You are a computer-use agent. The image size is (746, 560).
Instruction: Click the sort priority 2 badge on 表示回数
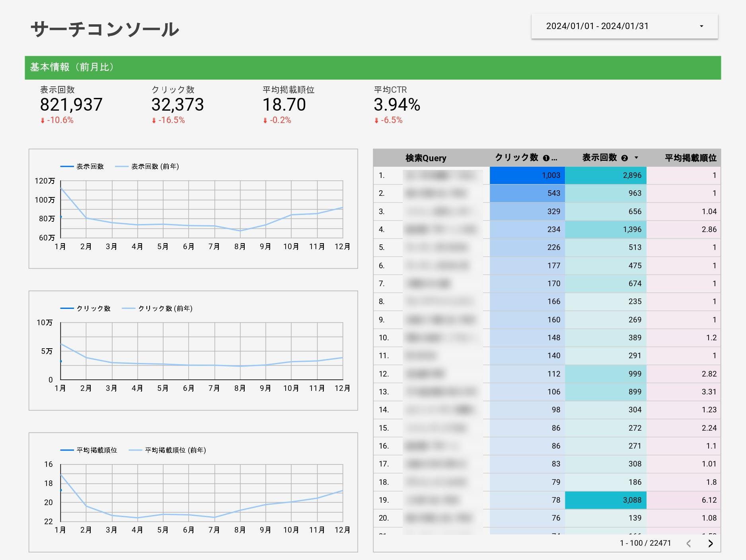(x=624, y=158)
